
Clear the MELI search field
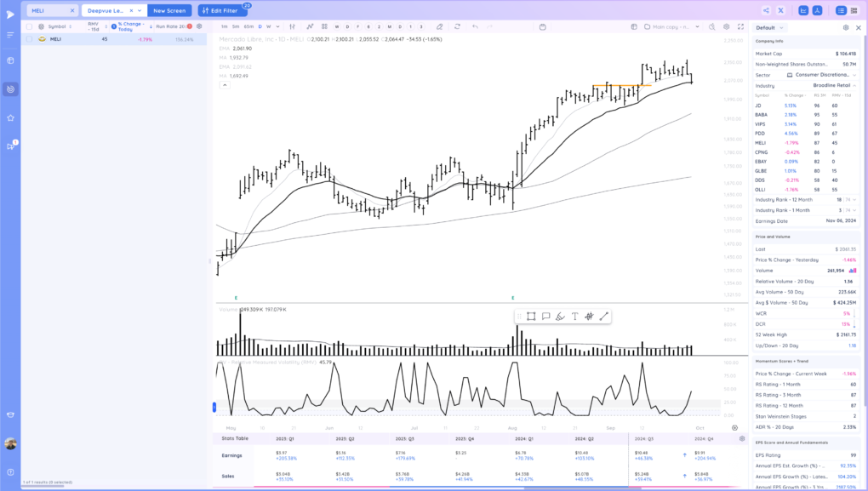coord(71,10)
